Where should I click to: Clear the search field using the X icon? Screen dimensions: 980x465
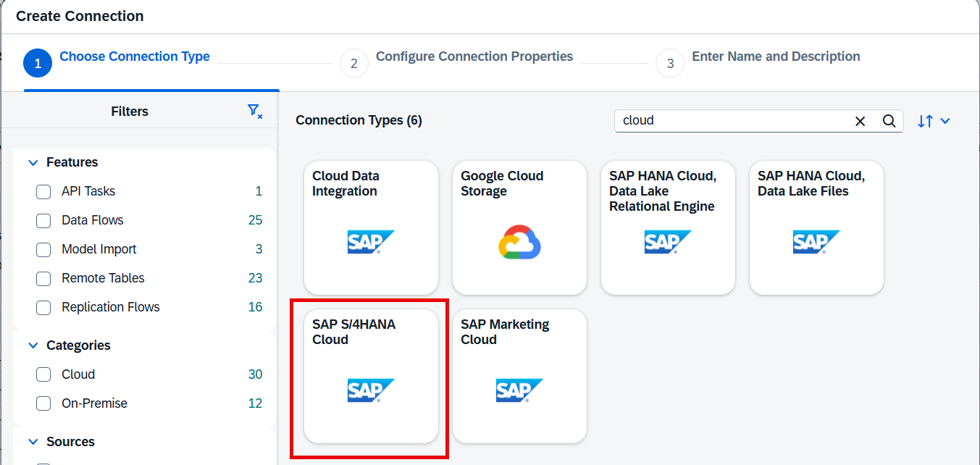tap(860, 121)
